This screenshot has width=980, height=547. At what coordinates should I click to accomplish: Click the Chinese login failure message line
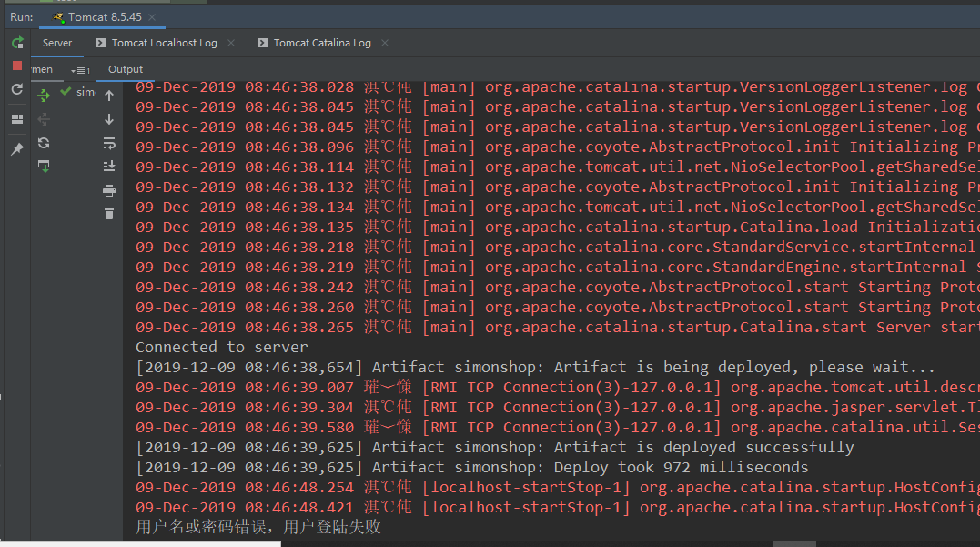pyautogui.click(x=258, y=527)
